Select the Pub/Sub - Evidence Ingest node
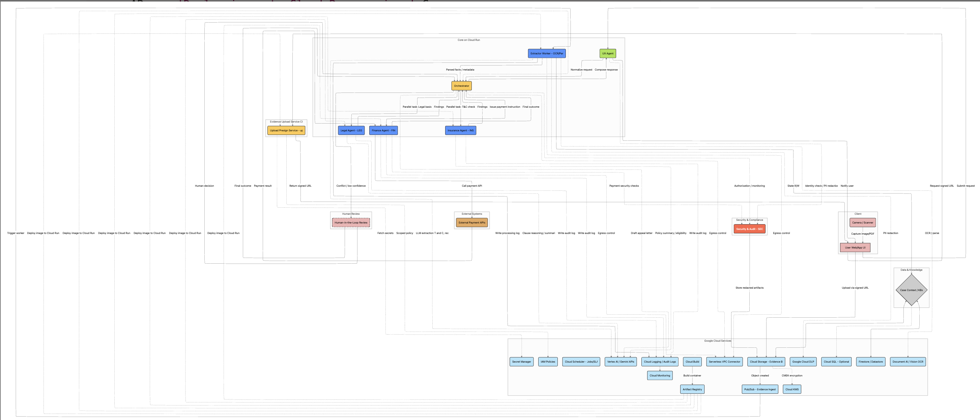Screen dimensions: 980x420 click(760, 389)
